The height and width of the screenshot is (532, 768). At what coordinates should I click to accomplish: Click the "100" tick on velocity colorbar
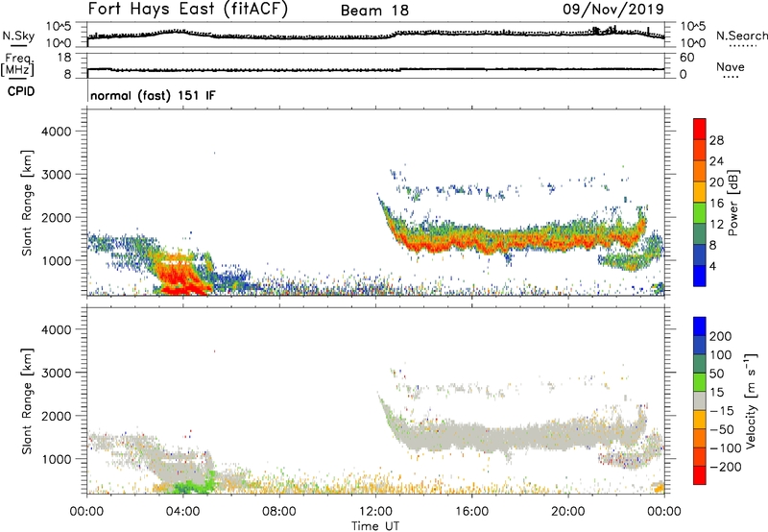[721, 355]
